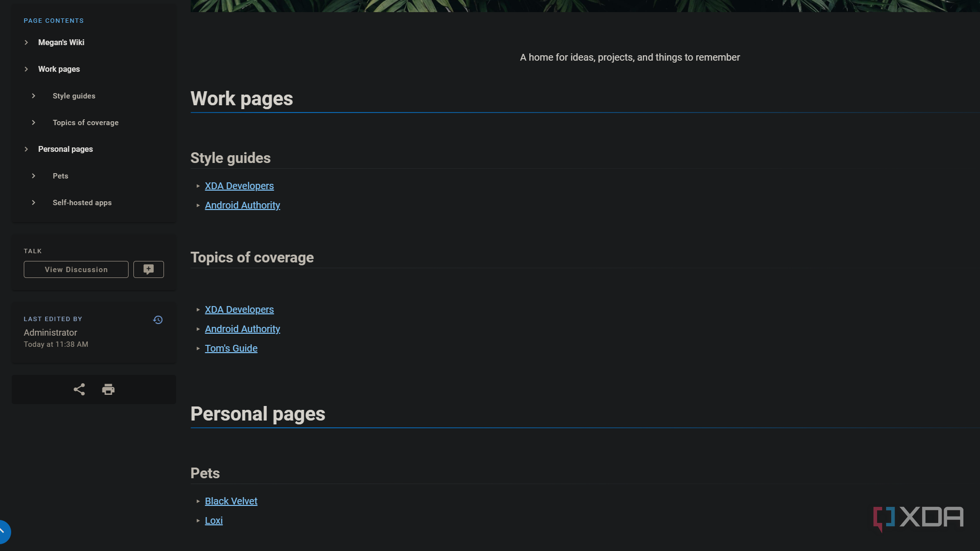Image resolution: width=980 pixels, height=551 pixels.
Task: Jump to Work pages in page contents
Action: [59, 69]
